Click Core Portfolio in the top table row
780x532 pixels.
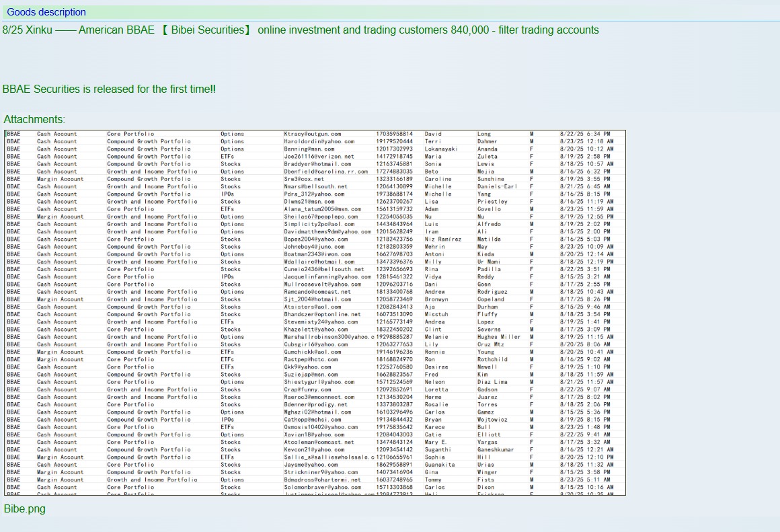130,134
